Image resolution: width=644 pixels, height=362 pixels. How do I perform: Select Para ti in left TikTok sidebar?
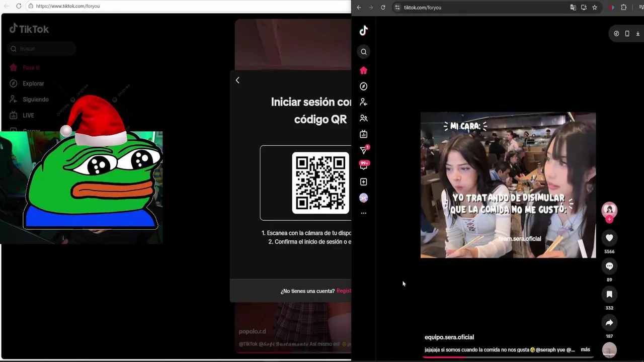25,67
